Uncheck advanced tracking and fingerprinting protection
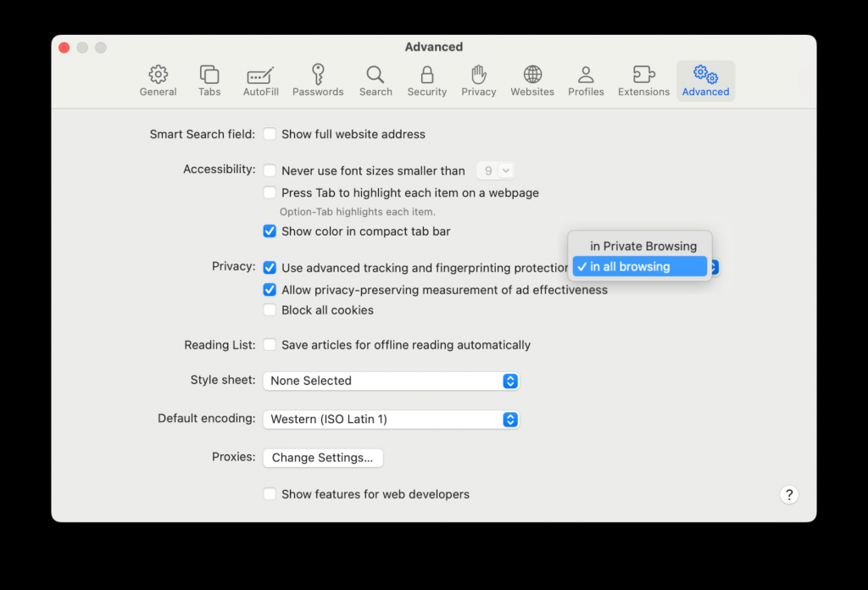 (x=270, y=267)
